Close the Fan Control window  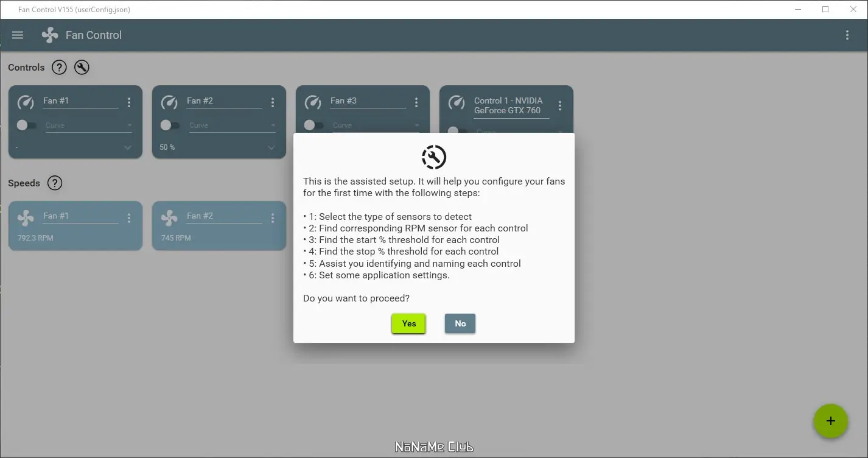[853, 9]
